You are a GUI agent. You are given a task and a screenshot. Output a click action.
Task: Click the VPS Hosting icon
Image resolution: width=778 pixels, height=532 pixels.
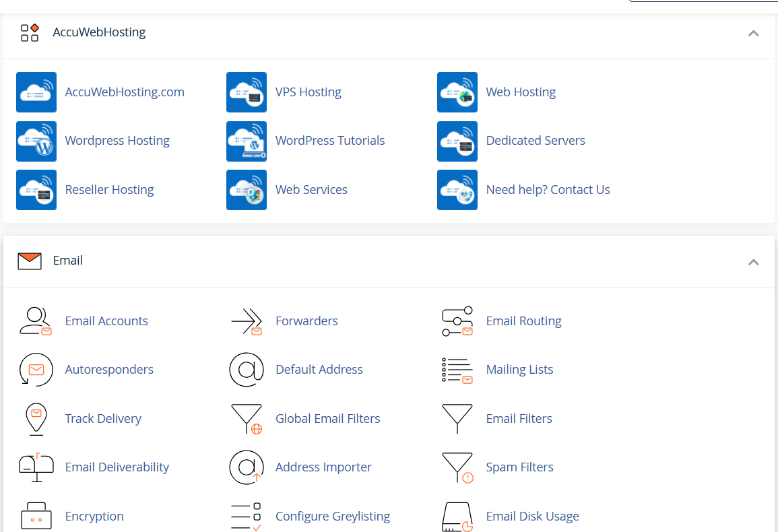tap(247, 92)
